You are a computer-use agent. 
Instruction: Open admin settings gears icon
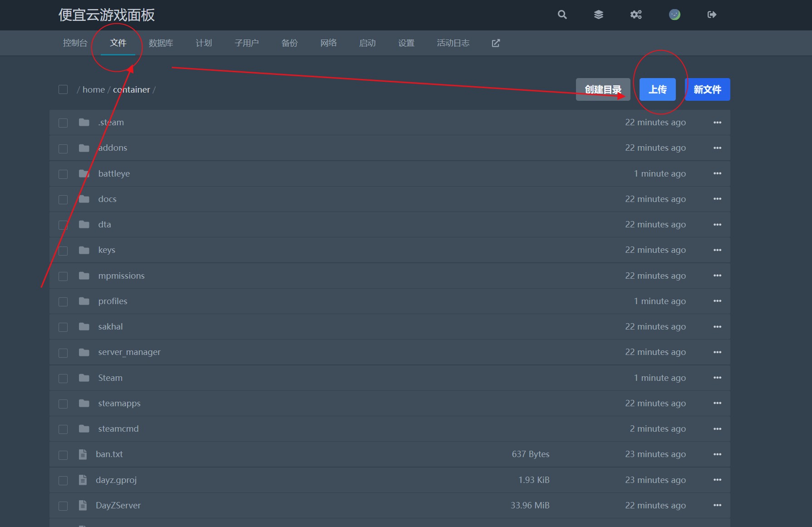point(636,15)
